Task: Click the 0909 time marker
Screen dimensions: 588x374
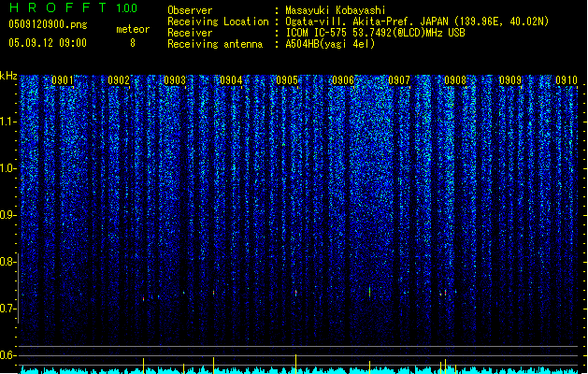Action: (x=510, y=80)
